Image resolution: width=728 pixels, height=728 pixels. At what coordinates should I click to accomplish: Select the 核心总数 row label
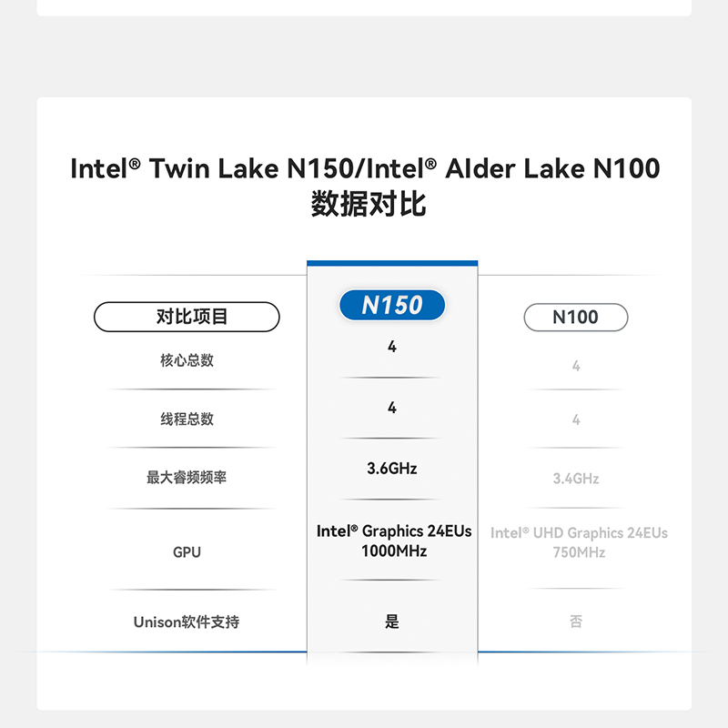[187, 360]
